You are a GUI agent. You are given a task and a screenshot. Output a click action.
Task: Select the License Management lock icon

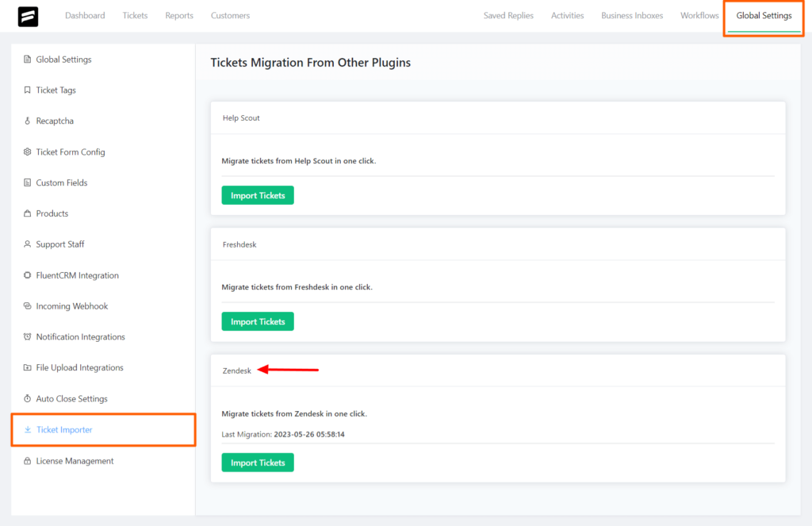(x=26, y=460)
